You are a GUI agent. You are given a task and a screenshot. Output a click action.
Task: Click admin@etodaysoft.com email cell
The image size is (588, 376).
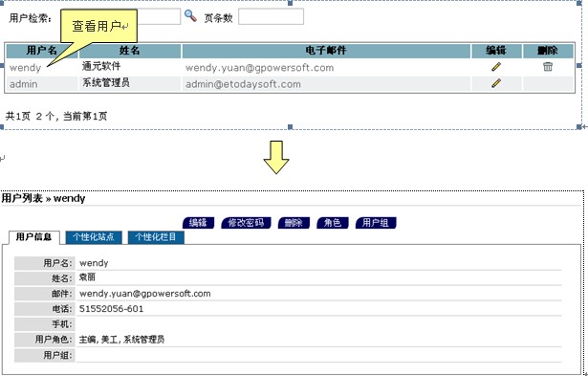[x=243, y=84]
